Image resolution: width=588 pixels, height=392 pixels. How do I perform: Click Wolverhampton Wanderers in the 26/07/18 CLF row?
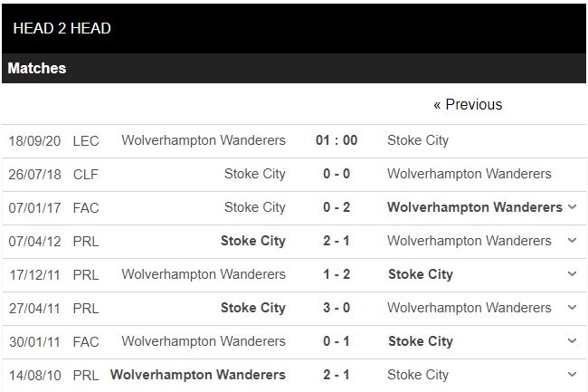(469, 174)
